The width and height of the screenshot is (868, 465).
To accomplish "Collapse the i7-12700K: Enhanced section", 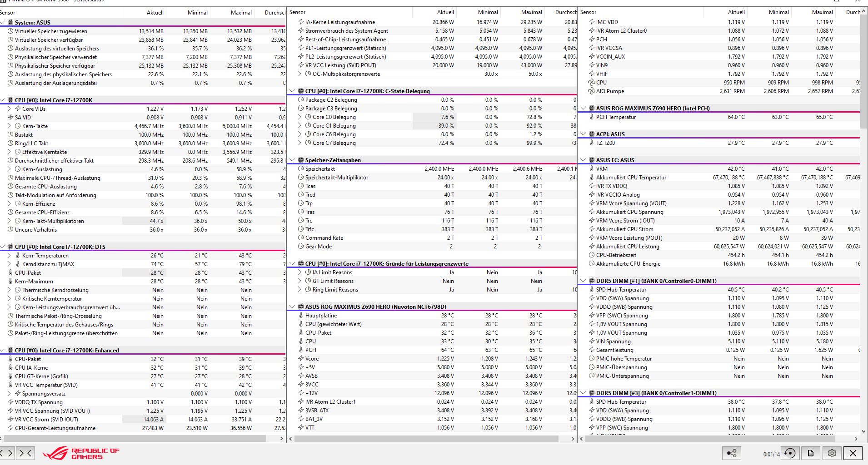I will (3, 350).
